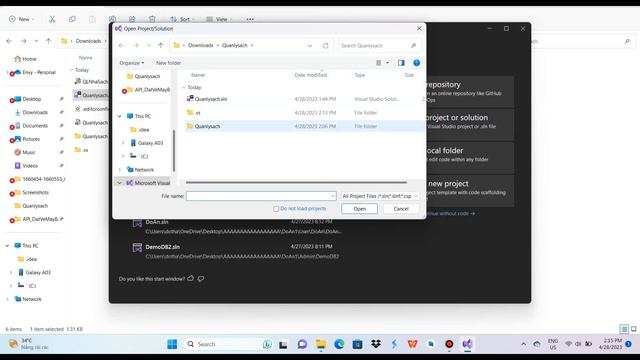Open See more (…) in File Explorer toolbar

coord(250,19)
